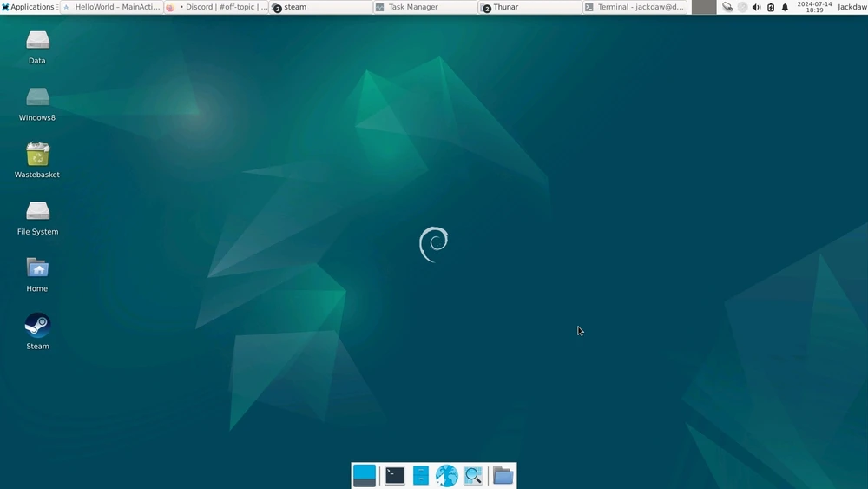Click the Show Desktop dock icon

tap(365, 475)
